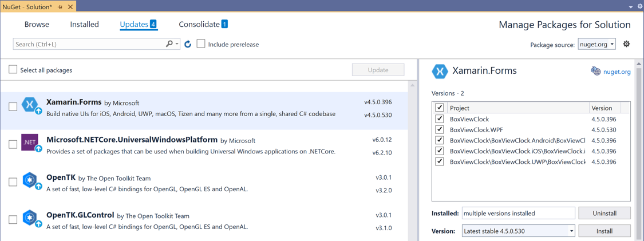Screen dimensions: 644x241
Task: Open the Package source dropdown
Action: pos(596,44)
